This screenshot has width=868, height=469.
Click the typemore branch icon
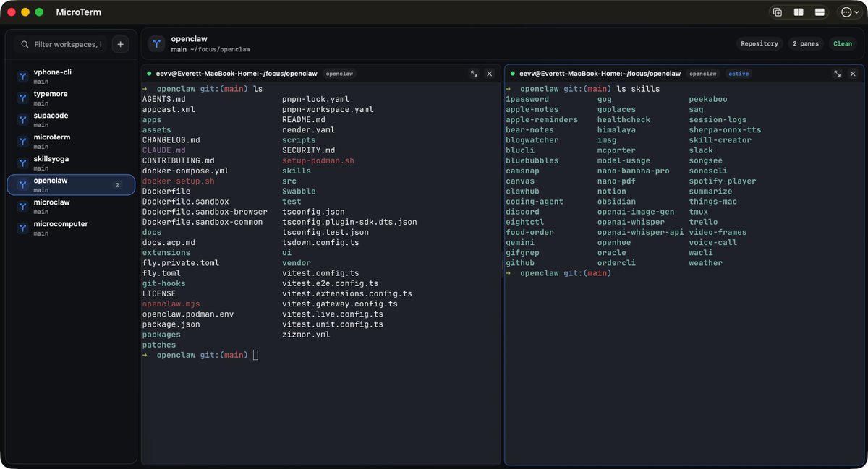(22, 98)
